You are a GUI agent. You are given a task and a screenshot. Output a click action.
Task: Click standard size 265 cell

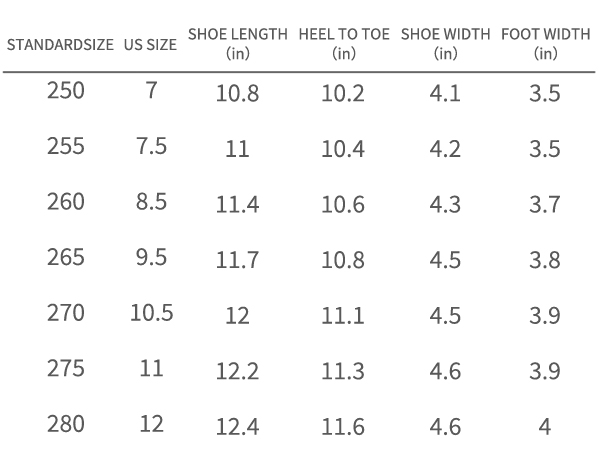click(66, 257)
